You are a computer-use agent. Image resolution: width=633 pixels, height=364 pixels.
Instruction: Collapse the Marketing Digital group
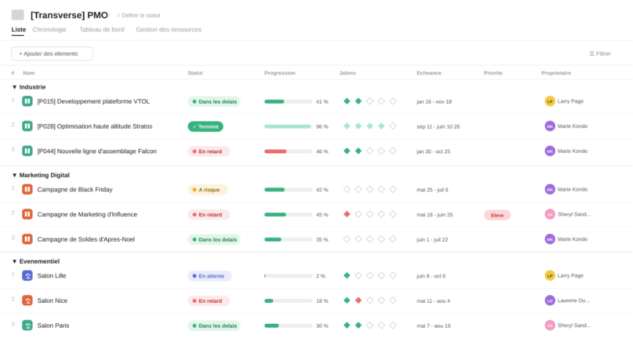(x=15, y=175)
